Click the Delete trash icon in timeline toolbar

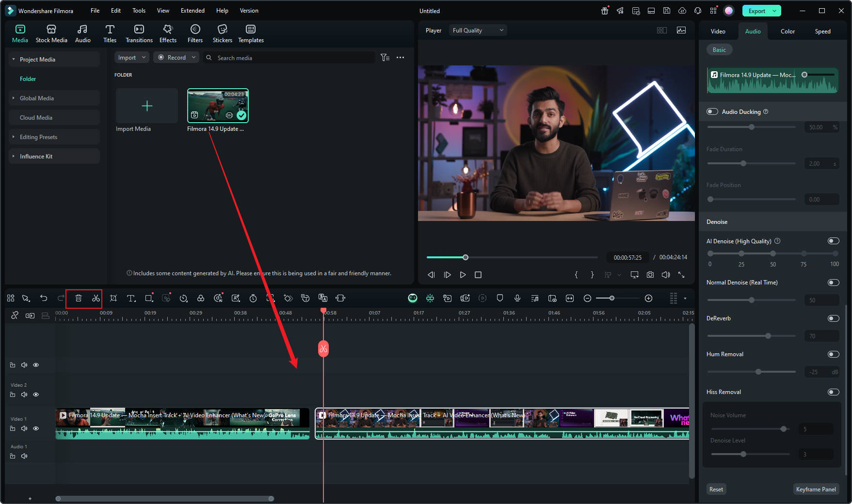(x=79, y=299)
